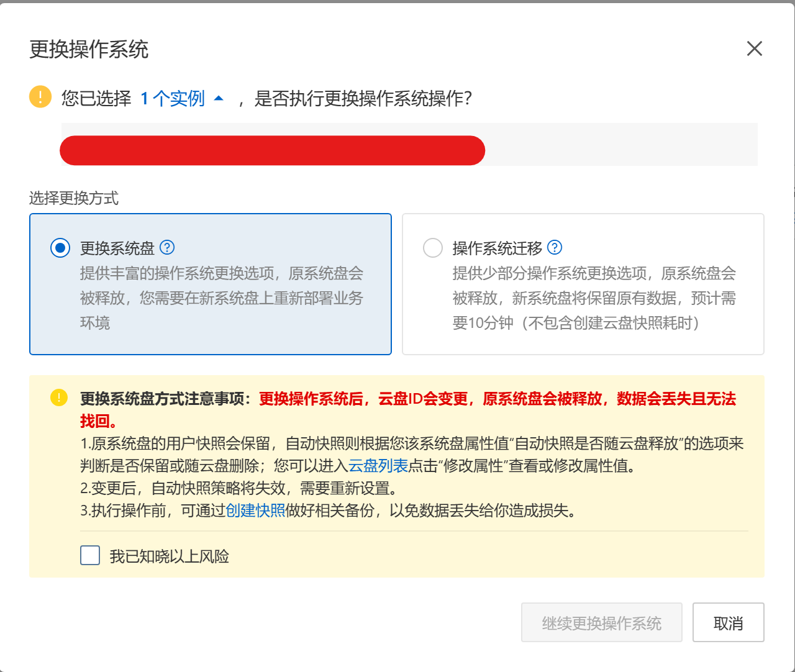This screenshot has width=795, height=672.
Task: Collapse list with the blue caret arrow
Action: click(219, 98)
